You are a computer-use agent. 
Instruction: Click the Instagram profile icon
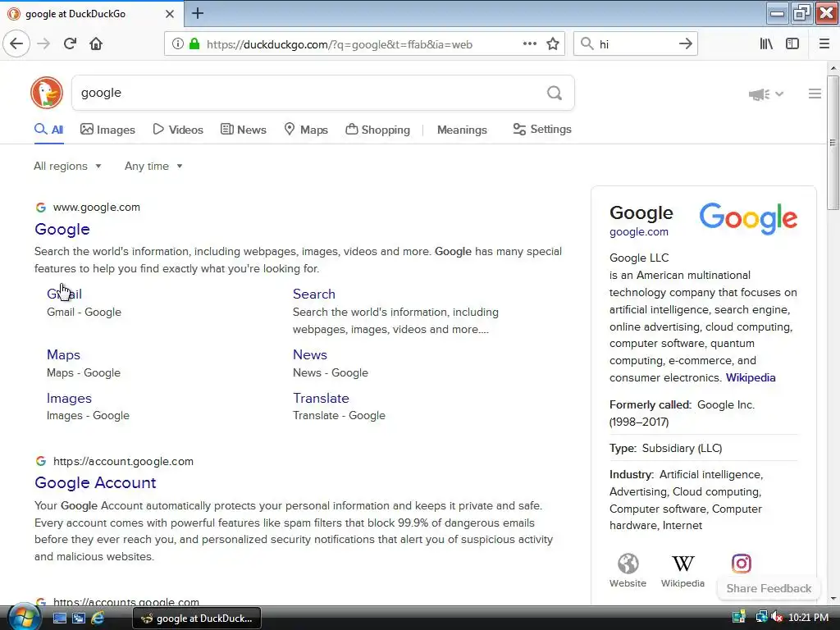coord(742,563)
